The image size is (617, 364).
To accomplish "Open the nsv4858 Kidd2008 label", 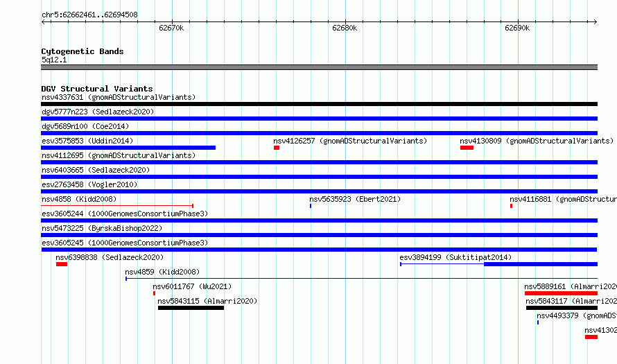I will (x=79, y=199).
